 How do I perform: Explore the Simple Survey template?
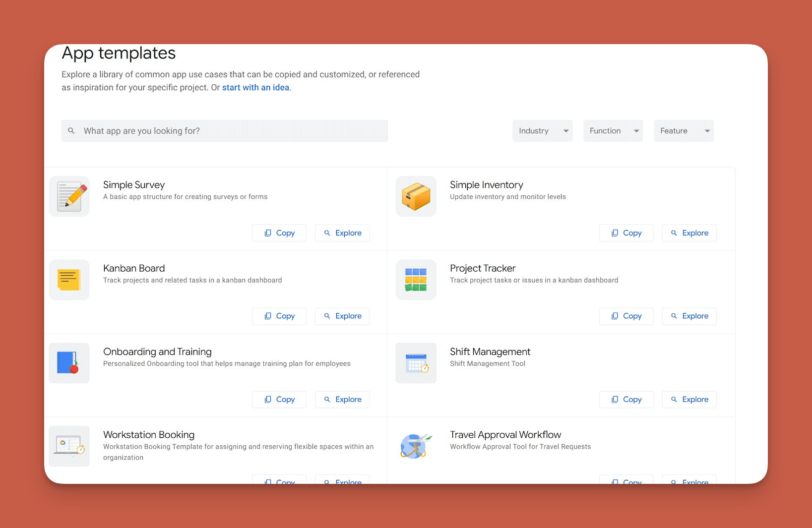(342, 233)
